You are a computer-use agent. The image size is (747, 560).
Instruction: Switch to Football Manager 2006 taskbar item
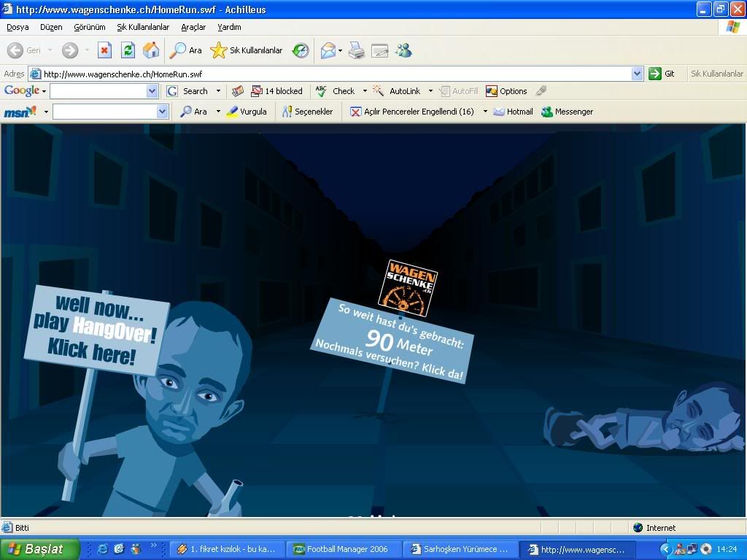(344, 549)
